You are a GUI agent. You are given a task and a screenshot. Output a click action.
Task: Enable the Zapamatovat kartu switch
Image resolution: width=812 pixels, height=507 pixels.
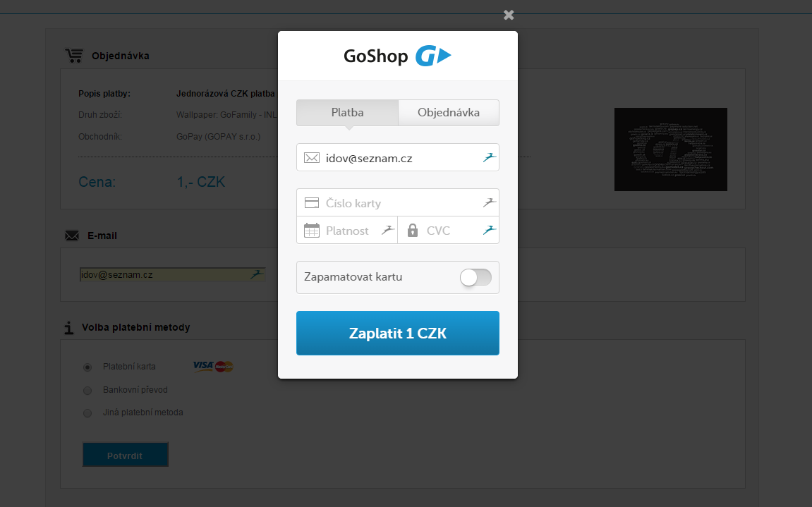(x=475, y=277)
